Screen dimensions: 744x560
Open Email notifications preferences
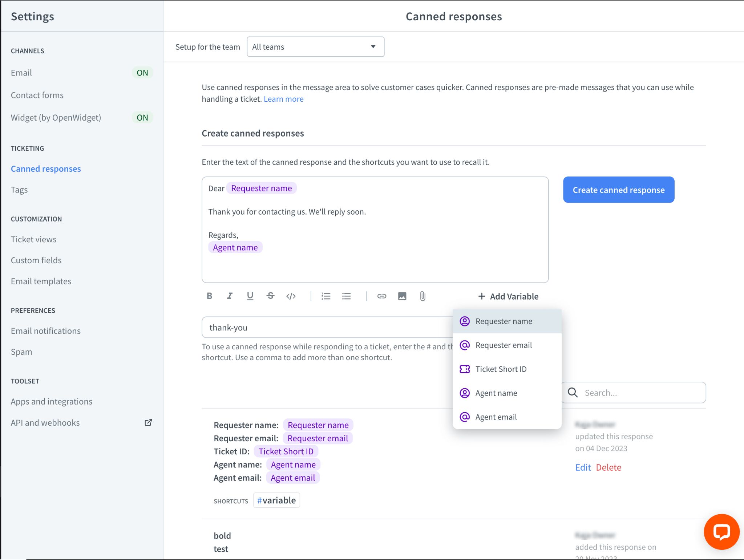(x=46, y=331)
